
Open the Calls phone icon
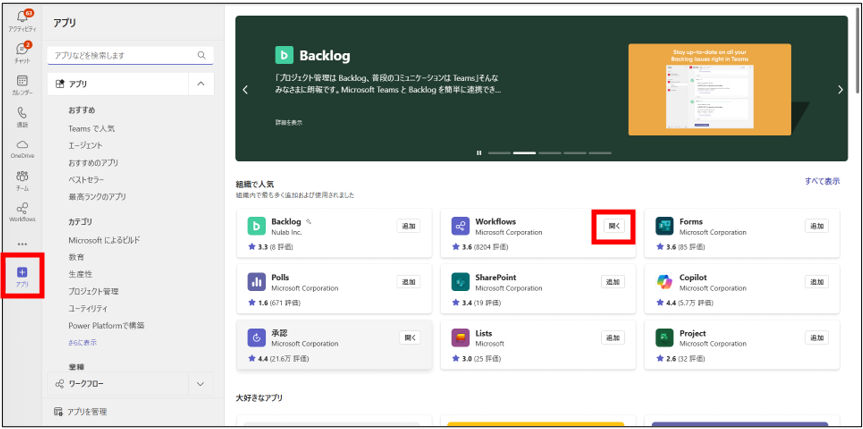pyautogui.click(x=23, y=113)
